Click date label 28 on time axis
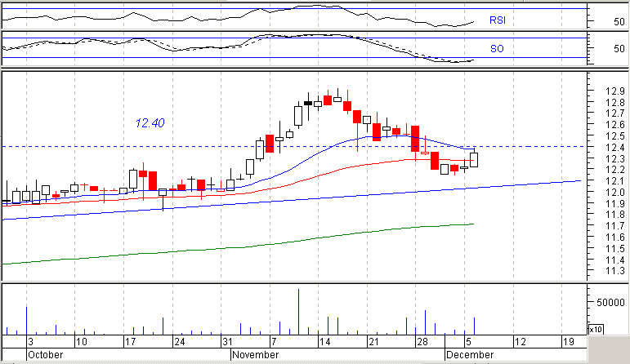This screenshot has height=364, width=630. tap(422, 342)
